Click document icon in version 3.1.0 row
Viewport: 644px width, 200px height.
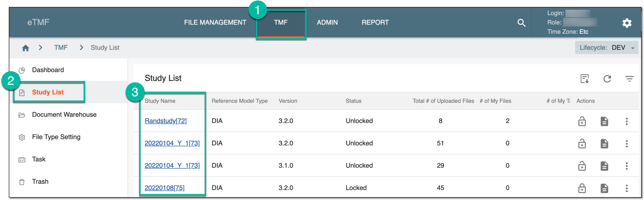[604, 166]
